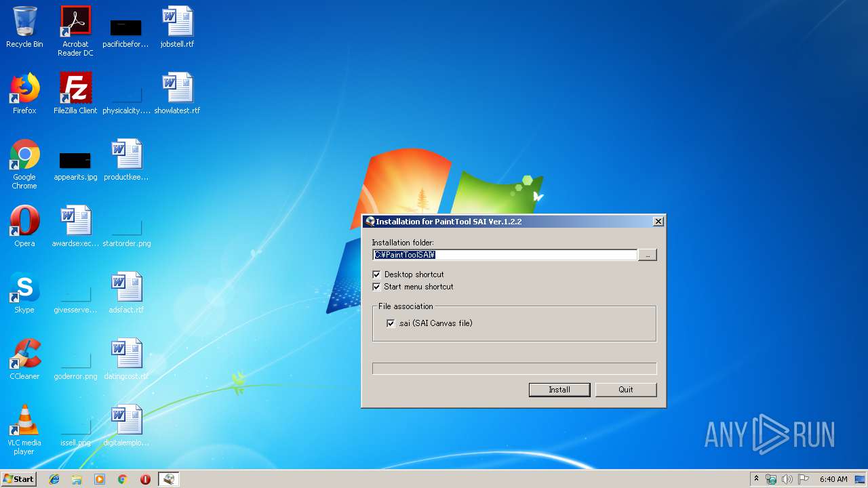Open the Windows Start menu
The width and height of the screenshot is (868, 488).
coord(18,479)
